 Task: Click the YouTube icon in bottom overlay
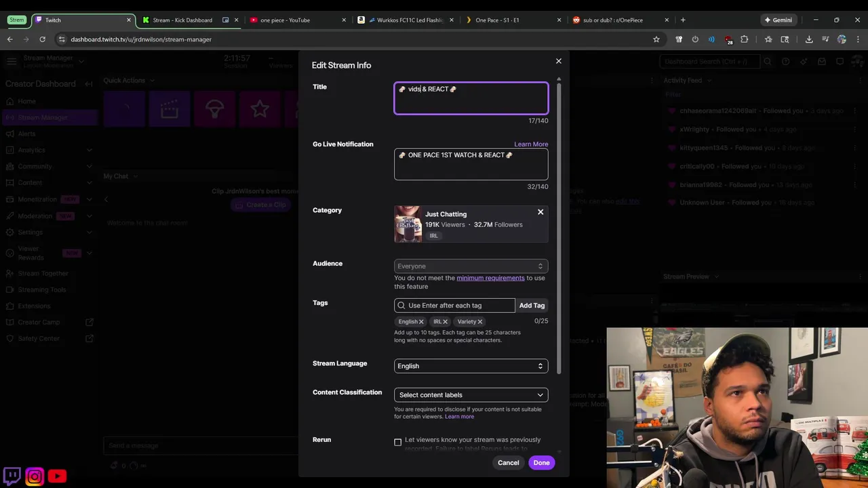(57, 476)
